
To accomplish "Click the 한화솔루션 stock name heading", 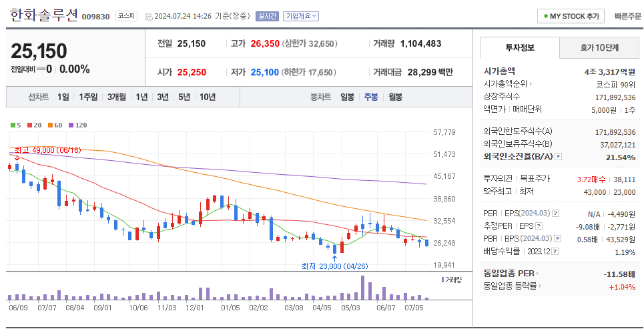I will (43, 15).
